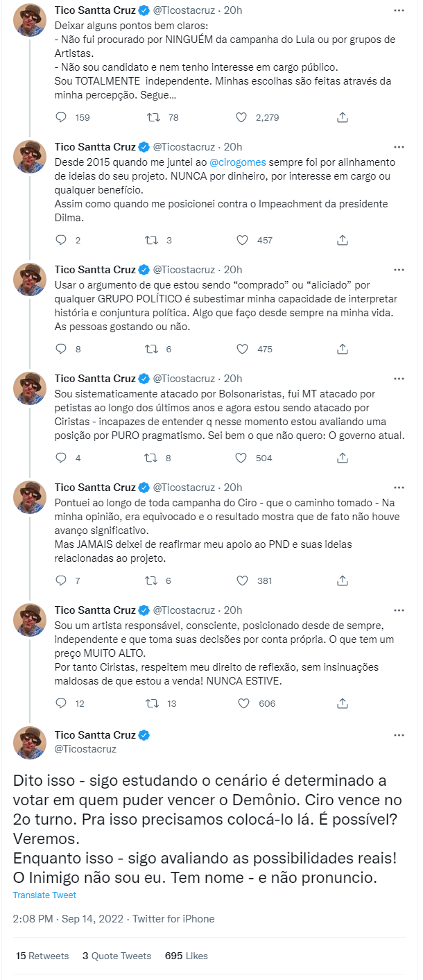Image resolution: width=423 pixels, height=980 pixels.
Task: Open more options on the first tweet
Action: click(398, 12)
